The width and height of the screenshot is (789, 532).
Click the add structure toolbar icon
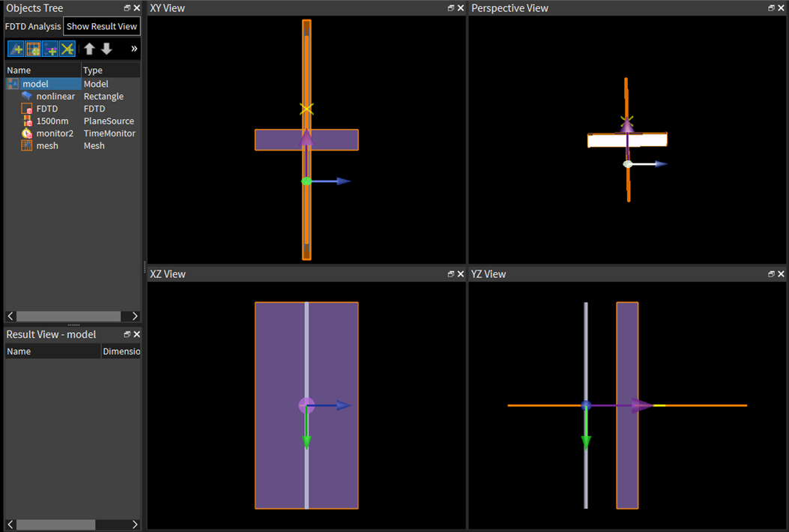click(x=16, y=49)
